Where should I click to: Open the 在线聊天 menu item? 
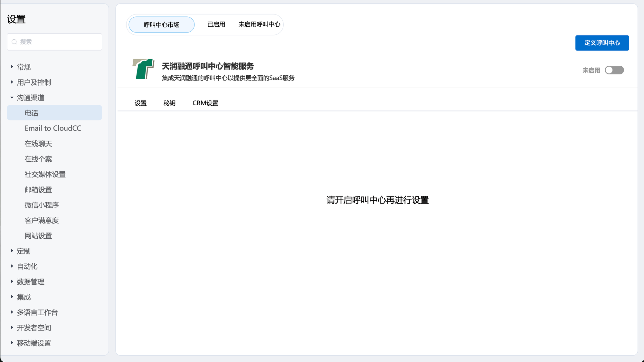point(38,144)
